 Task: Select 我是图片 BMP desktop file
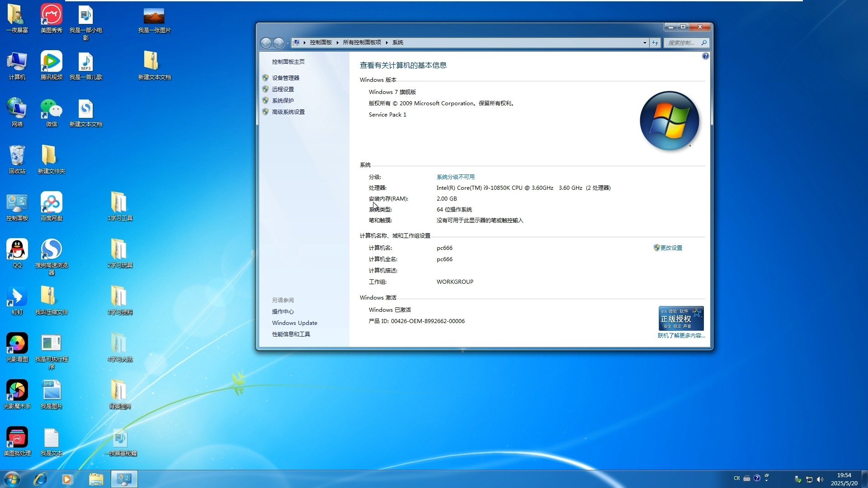pos(51,395)
